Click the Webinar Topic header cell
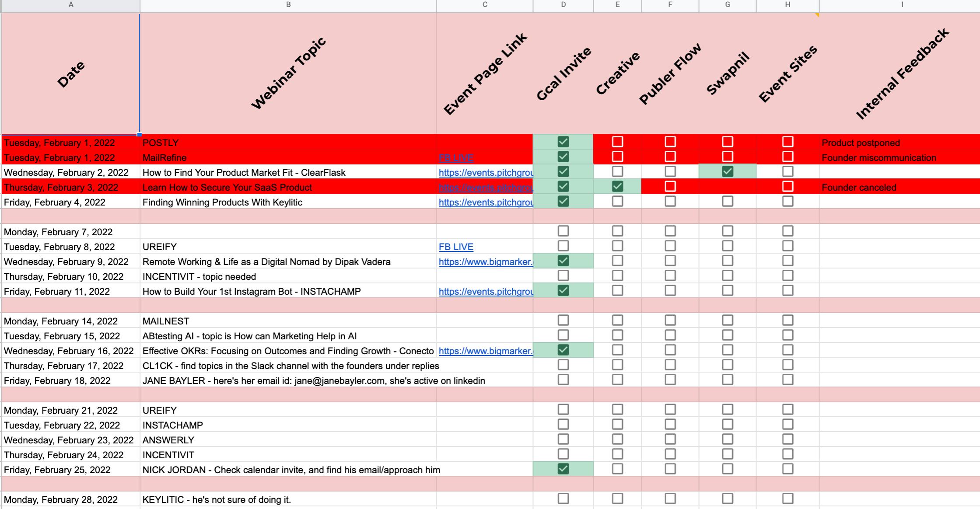The width and height of the screenshot is (980, 509). (x=288, y=73)
